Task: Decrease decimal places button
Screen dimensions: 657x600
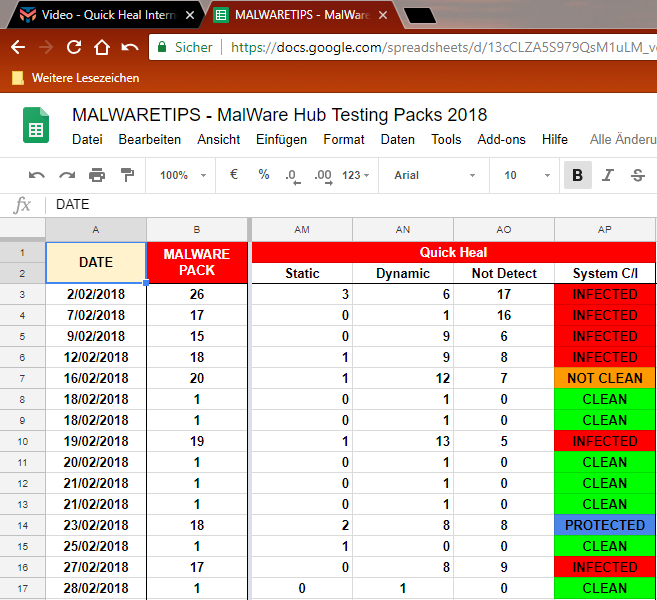Action: 292,176
